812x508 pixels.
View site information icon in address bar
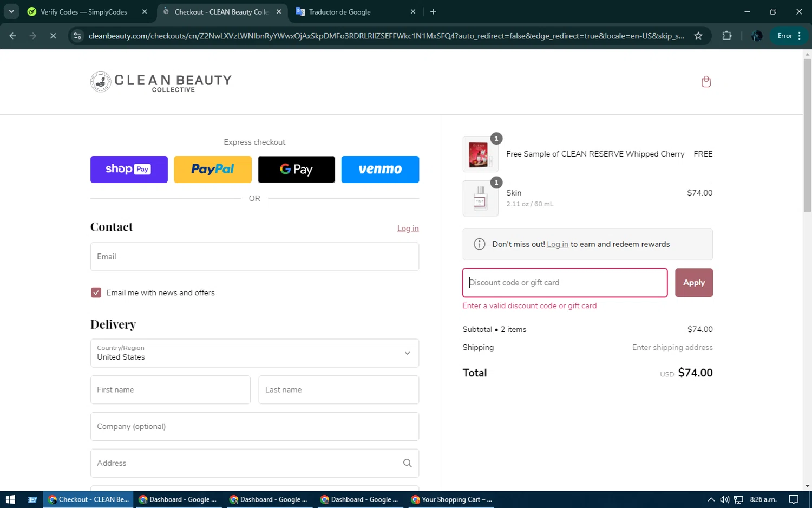[77, 36]
